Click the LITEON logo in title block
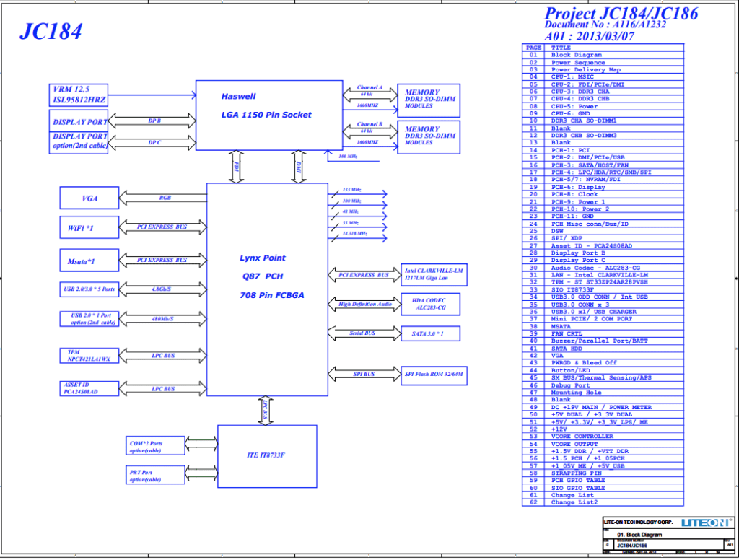 pyautogui.click(x=707, y=522)
